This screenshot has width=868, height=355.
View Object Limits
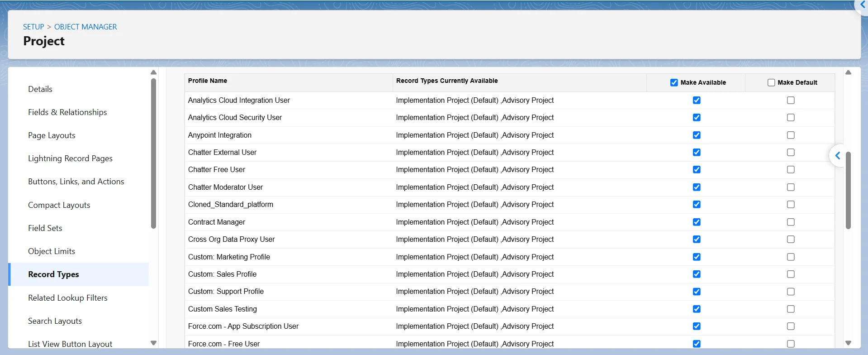tap(52, 251)
